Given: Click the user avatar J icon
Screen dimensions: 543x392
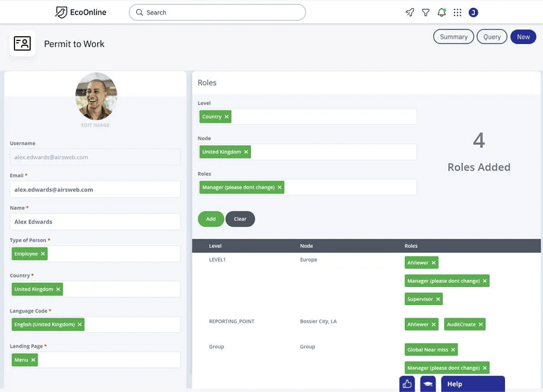Looking at the screenshot, I should click(x=473, y=12).
